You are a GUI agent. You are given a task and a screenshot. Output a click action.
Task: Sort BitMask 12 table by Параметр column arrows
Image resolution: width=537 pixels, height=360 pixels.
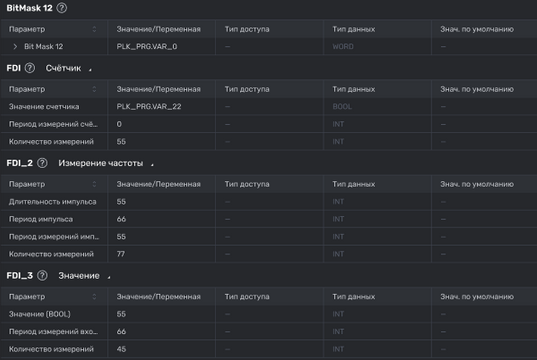coord(94,29)
